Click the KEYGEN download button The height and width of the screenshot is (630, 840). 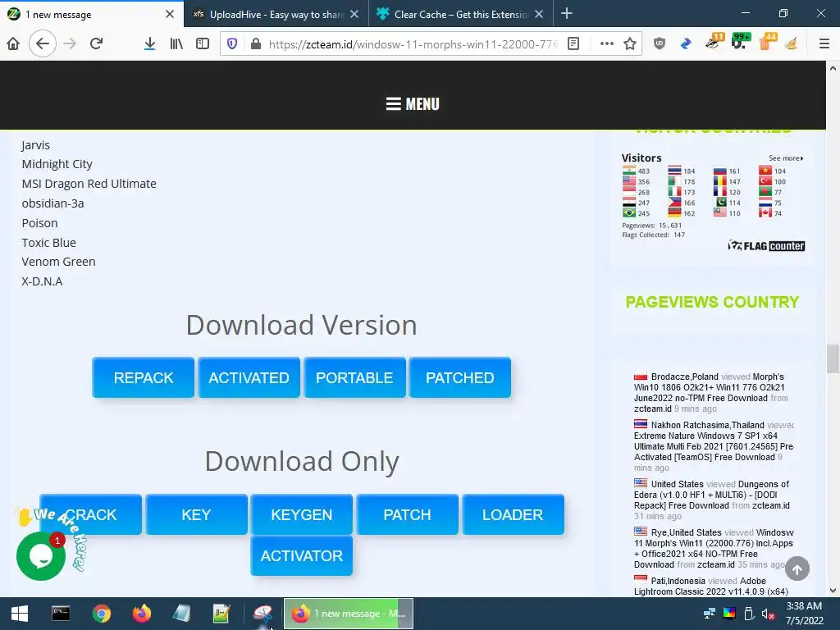coord(302,515)
